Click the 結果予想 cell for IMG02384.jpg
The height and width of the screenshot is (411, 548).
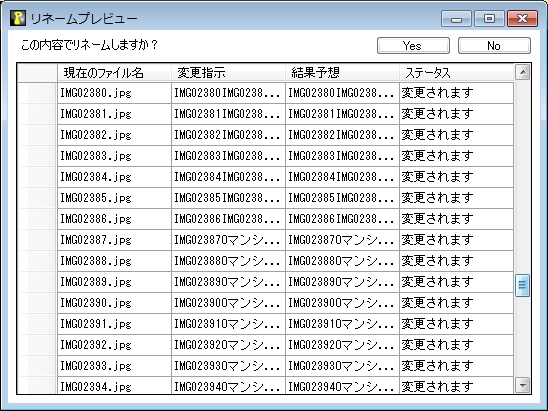[x=342, y=177]
